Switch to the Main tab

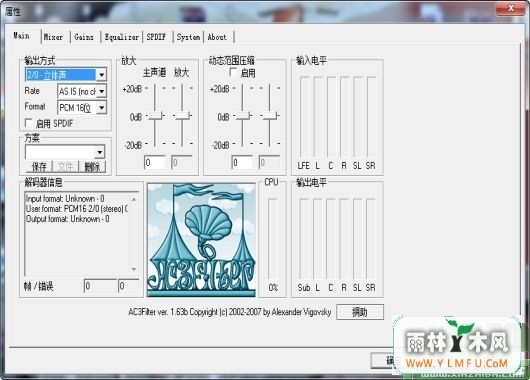click(x=22, y=36)
